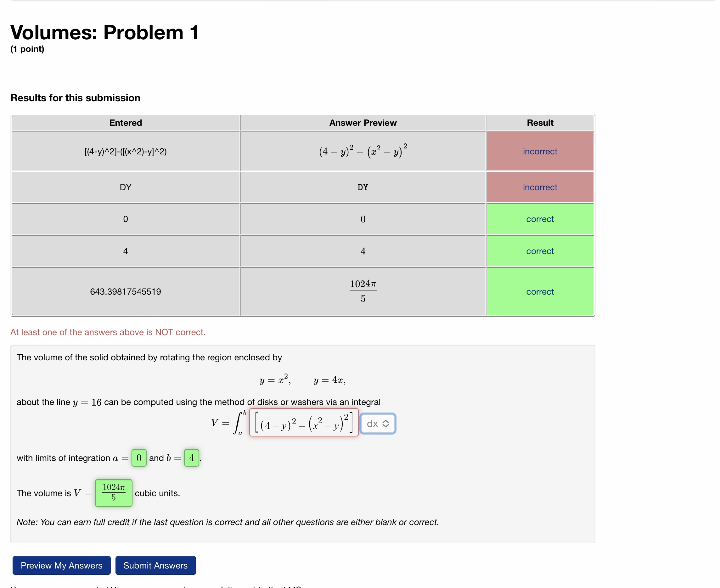Click the Submit Answers button
The image size is (720, 588).
pos(155,565)
